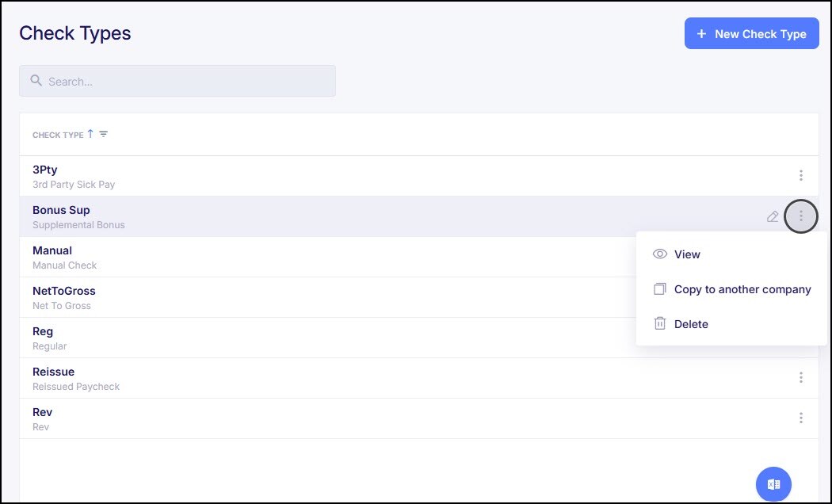Close the three-dot menu on Bonus Sup
832x504 pixels.
(x=801, y=216)
